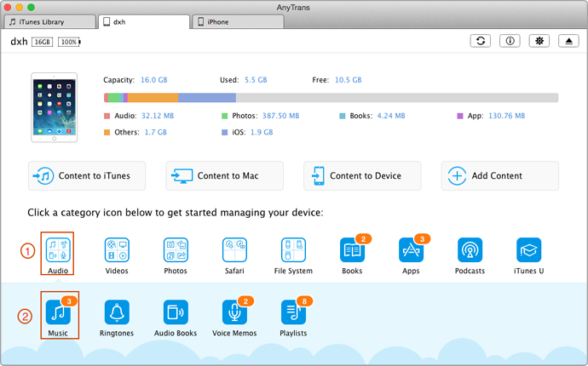The width and height of the screenshot is (588, 366).
Task: Click the 100% battery indicator
Action: point(69,42)
